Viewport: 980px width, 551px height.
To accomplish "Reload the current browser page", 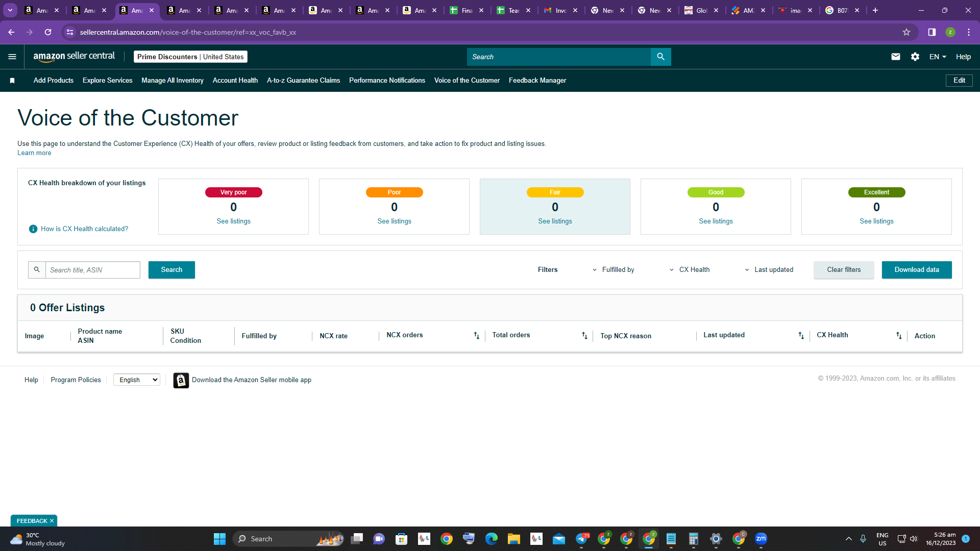I will [x=48, y=32].
